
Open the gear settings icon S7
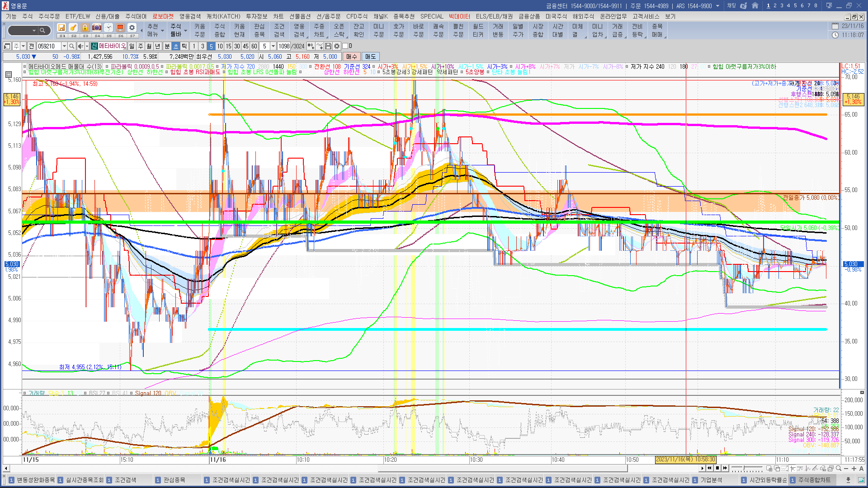(132, 28)
